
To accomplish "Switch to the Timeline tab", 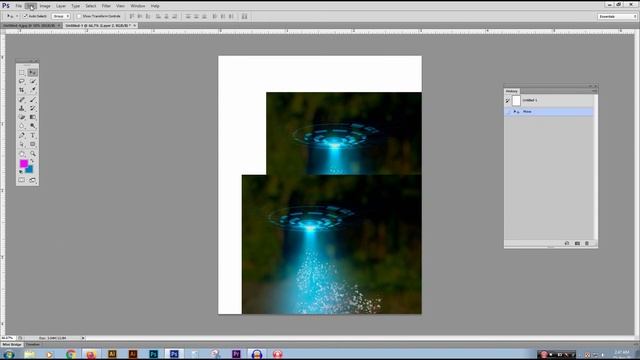I will coord(33,344).
